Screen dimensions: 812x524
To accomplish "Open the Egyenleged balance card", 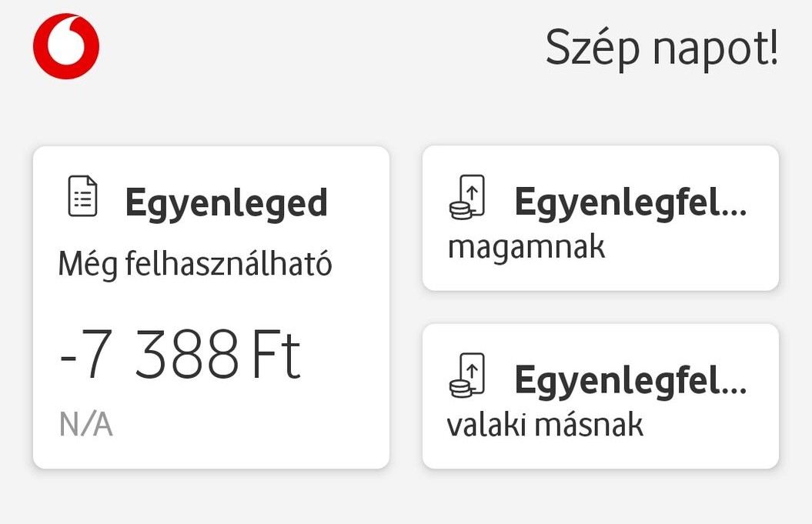I will click(211, 308).
